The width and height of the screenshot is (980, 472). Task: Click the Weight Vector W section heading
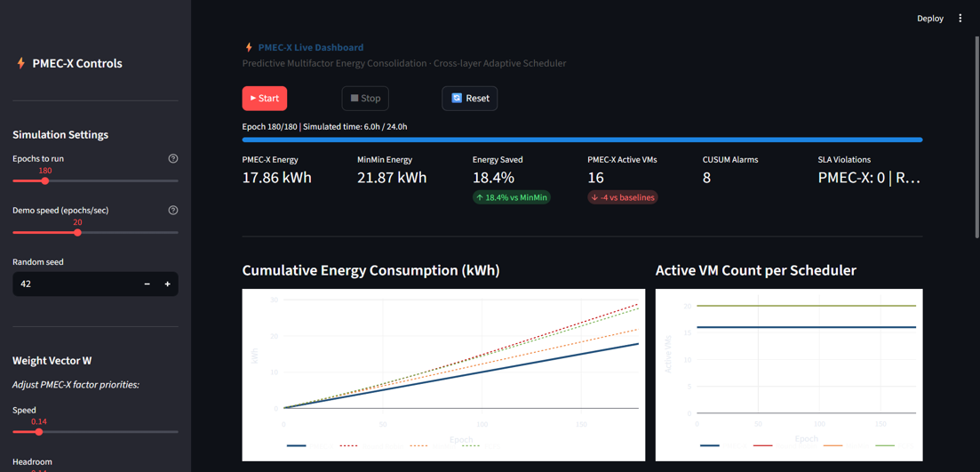[52, 360]
